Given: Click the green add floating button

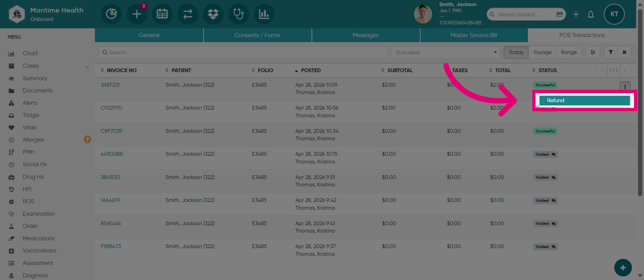Looking at the screenshot, I should [623, 268].
